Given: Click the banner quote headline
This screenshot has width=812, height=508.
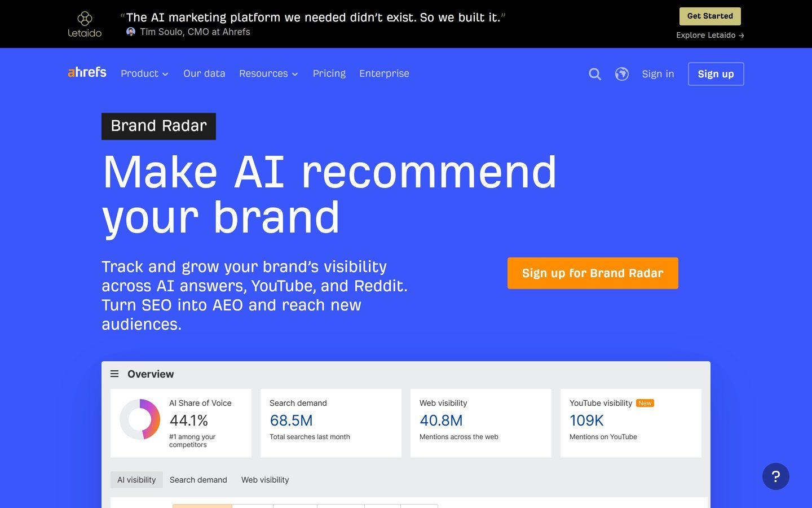Looking at the screenshot, I should point(313,17).
